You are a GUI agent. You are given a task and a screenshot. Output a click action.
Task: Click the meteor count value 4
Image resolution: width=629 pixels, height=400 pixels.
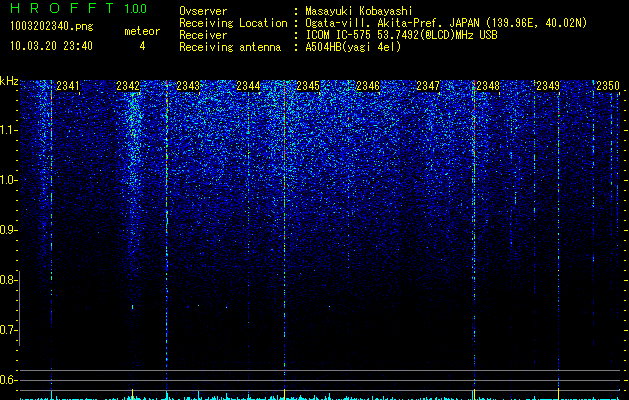pyautogui.click(x=142, y=46)
